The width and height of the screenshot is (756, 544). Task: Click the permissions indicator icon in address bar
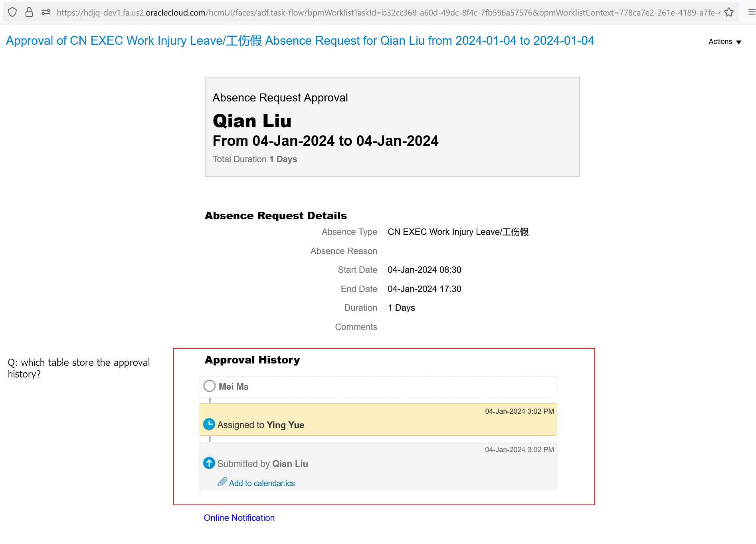tap(46, 12)
